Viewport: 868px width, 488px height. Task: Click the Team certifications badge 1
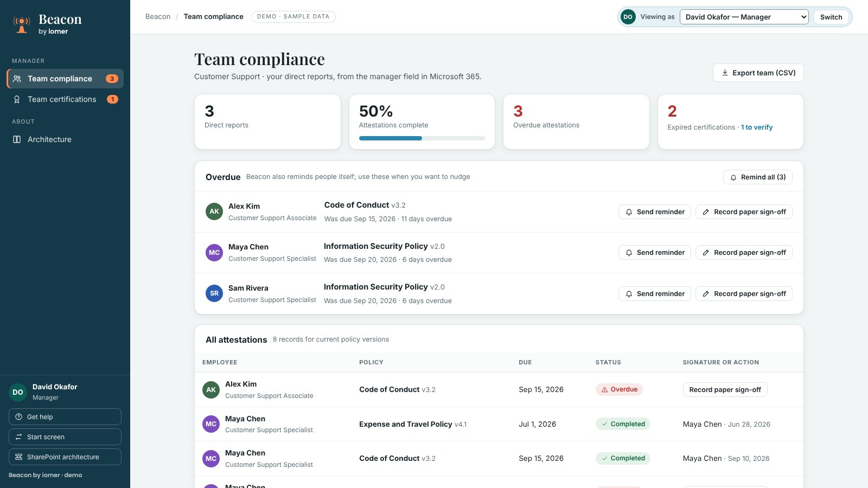point(112,99)
